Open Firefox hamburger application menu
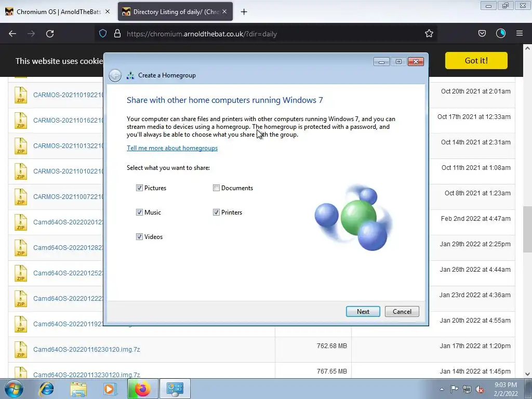532x399 pixels. pos(520,34)
